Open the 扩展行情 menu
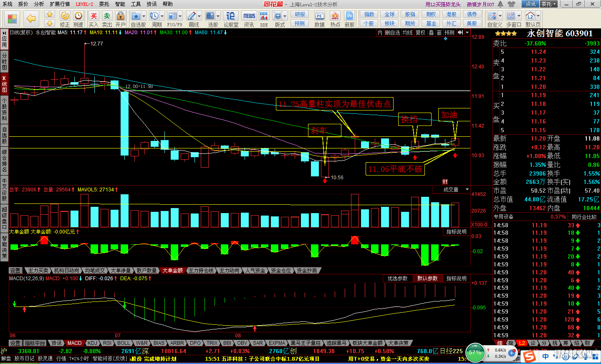Image resolution: width=601 pixels, height=364 pixels. tap(60, 4)
